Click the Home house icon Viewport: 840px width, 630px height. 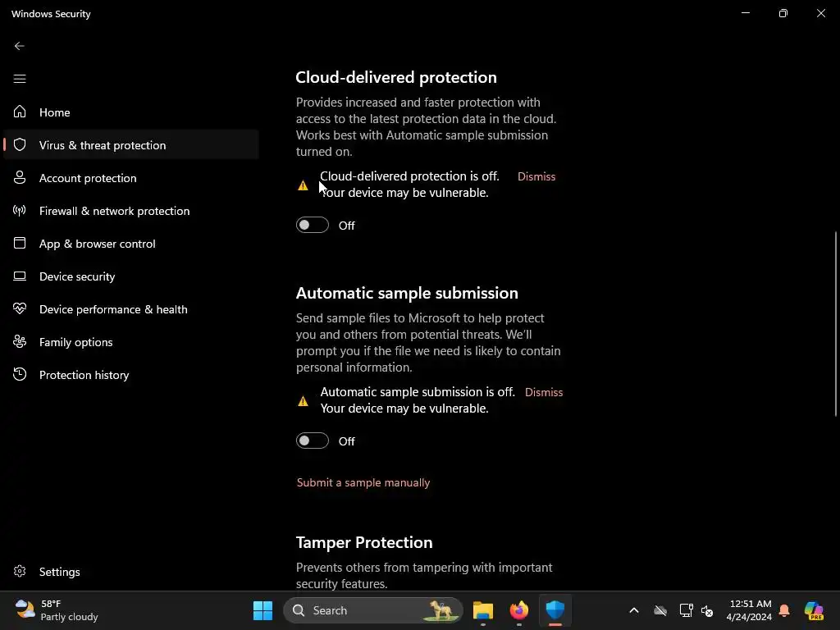pyautogui.click(x=20, y=112)
